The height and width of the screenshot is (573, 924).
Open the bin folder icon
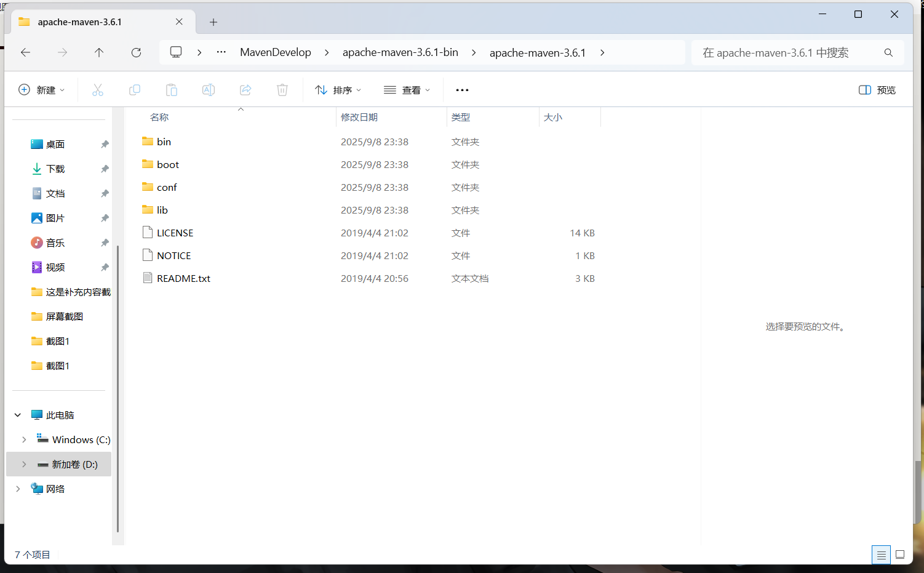pyautogui.click(x=148, y=142)
